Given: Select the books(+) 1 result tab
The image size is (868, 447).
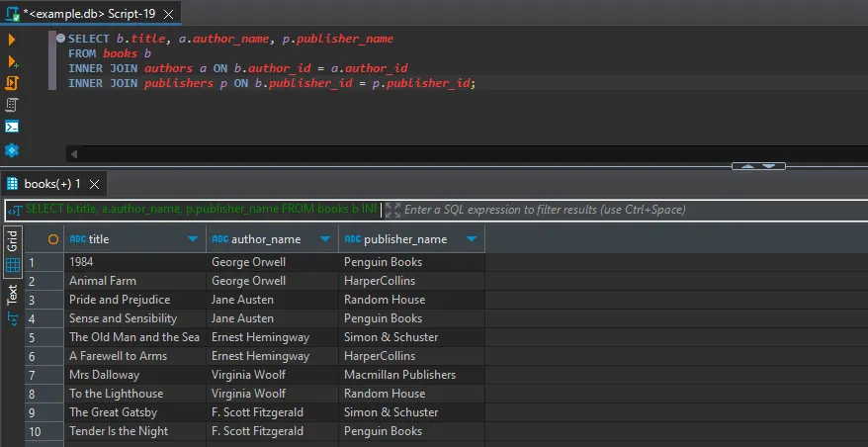Looking at the screenshot, I should (52, 184).
